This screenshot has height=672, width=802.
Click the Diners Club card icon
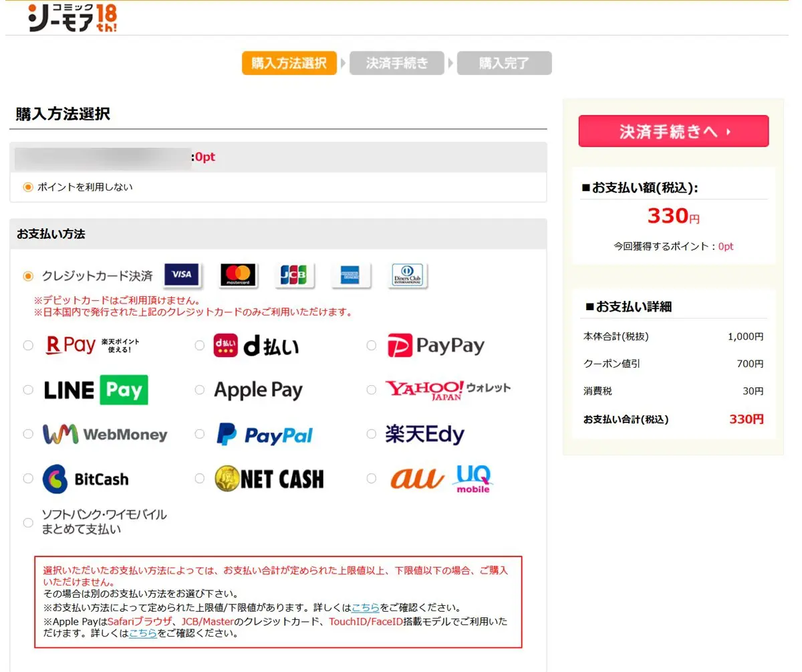tap(408, 275)
